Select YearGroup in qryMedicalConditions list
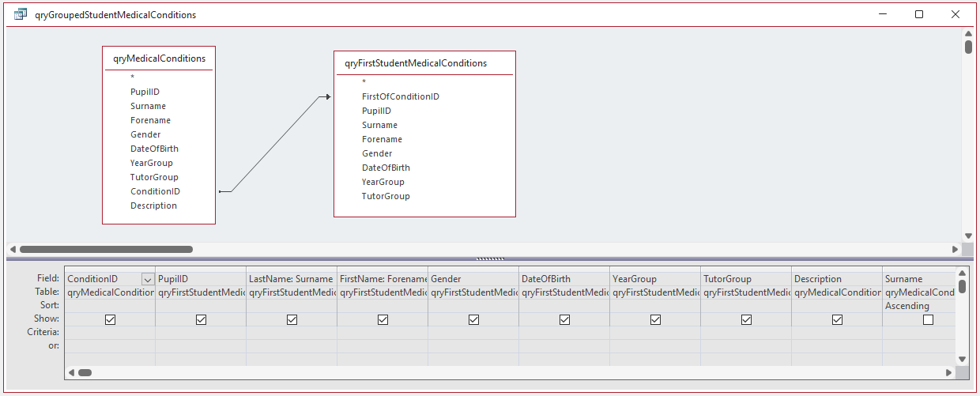Screen dimensions: 980x396 click(x=152, y=163)
